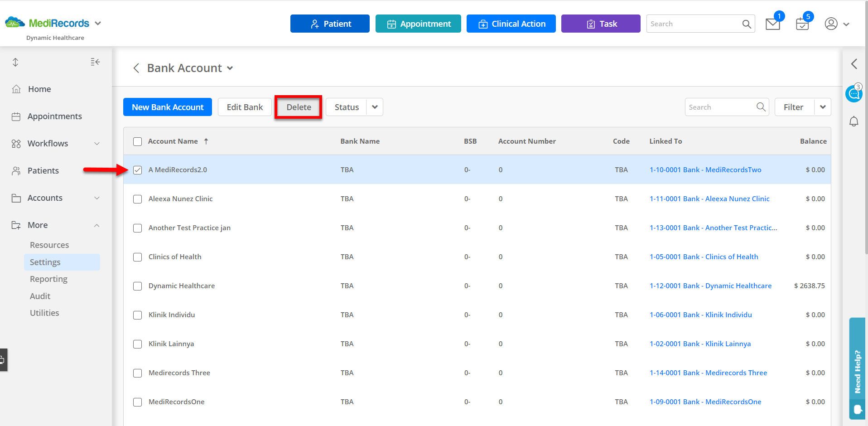Open the mail inbox icon
This screenshot has width=868, height=426.
click(772, 24)
